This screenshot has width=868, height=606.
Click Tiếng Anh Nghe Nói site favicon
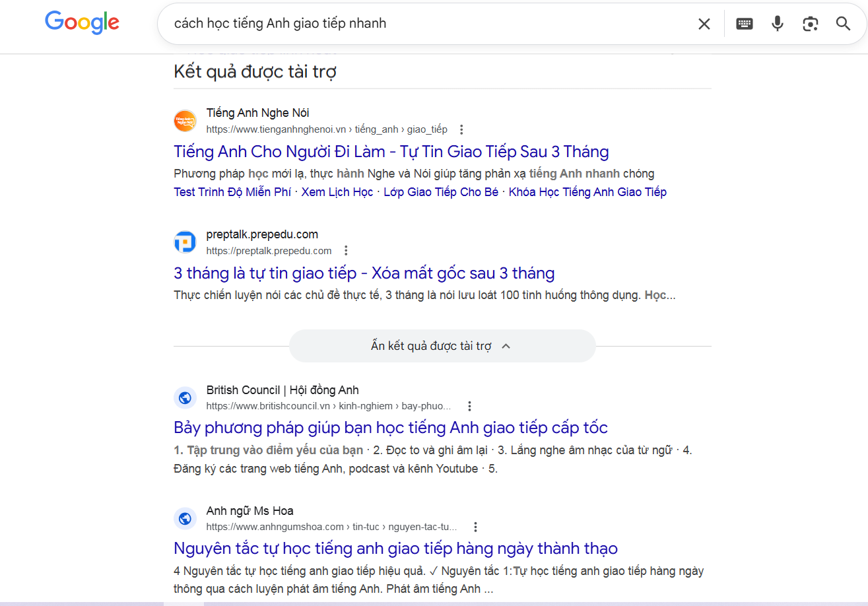pos(185,121)
